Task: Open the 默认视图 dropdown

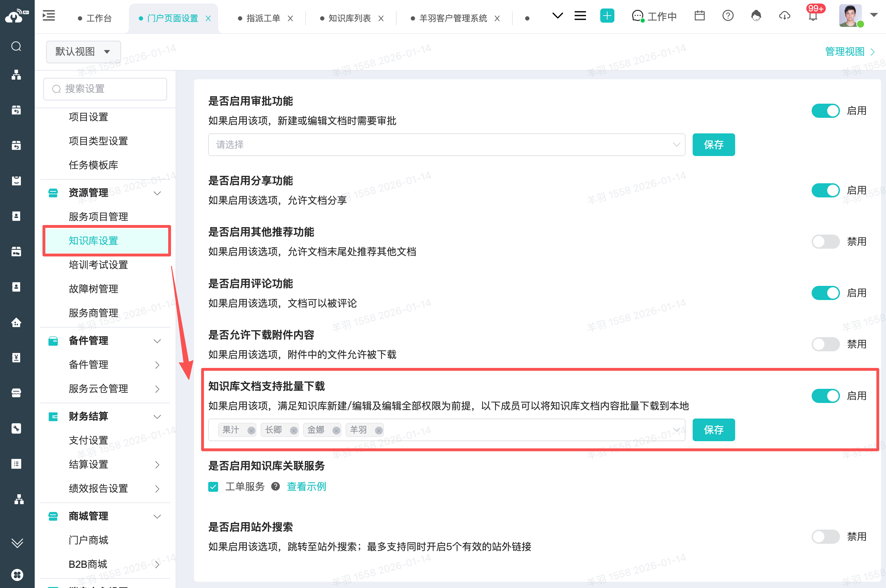Action: (x=83, y=52)
